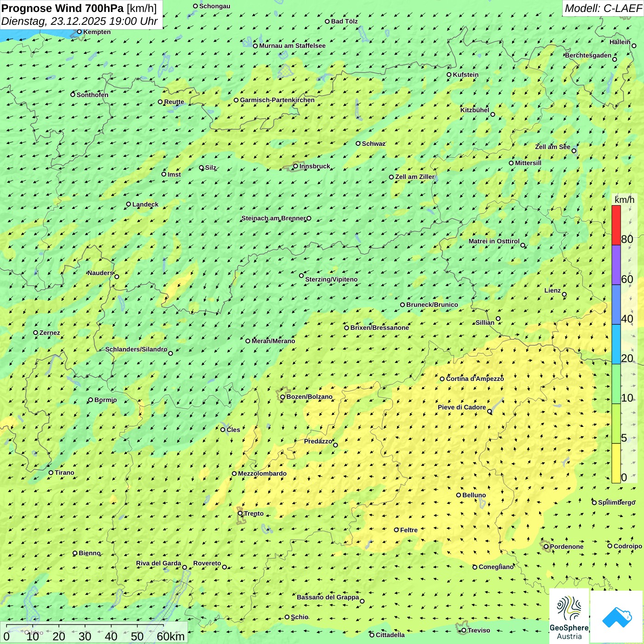Select the 'Bassano del Grappa' label
This screenshot has width=644, height=644.
[328, 597]
